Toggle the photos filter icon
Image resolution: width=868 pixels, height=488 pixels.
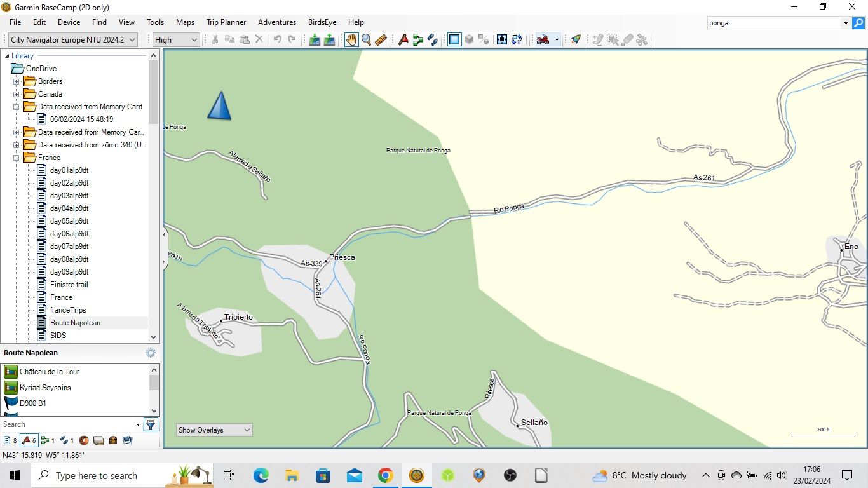click(128, 440)
